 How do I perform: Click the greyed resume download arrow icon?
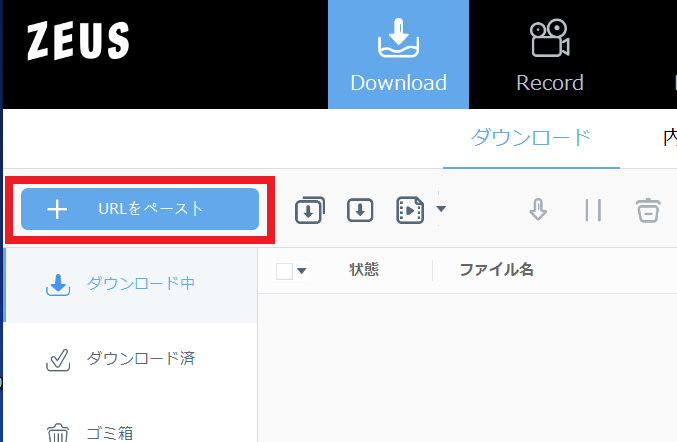pyautogui.click(x=538, y=210)
